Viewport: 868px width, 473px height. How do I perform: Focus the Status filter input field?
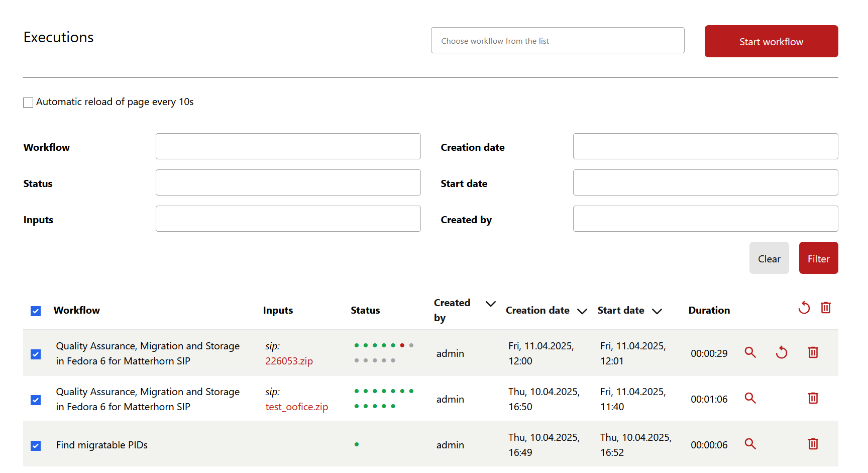click(288, 182)
